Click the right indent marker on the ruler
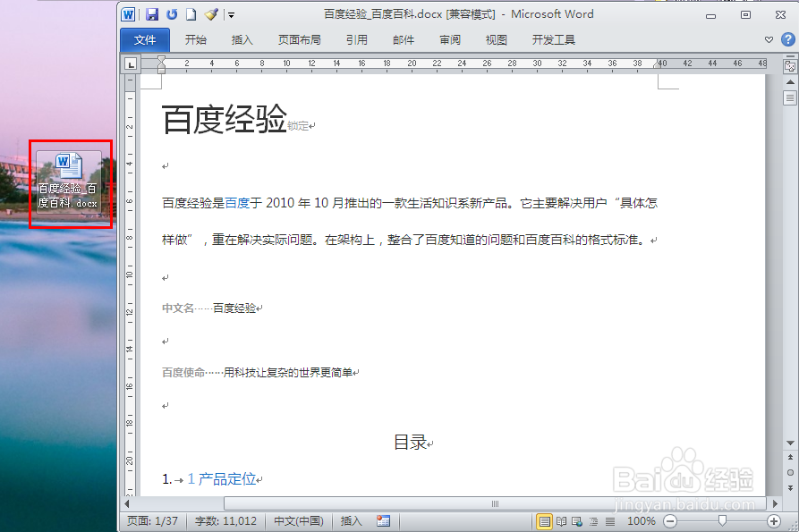The image size is (799, 532). (x=658, y=64)
